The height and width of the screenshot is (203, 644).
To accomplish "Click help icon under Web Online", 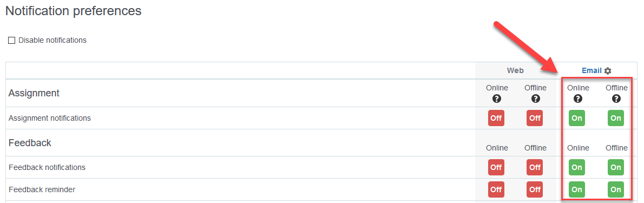I will coord(497,99).
